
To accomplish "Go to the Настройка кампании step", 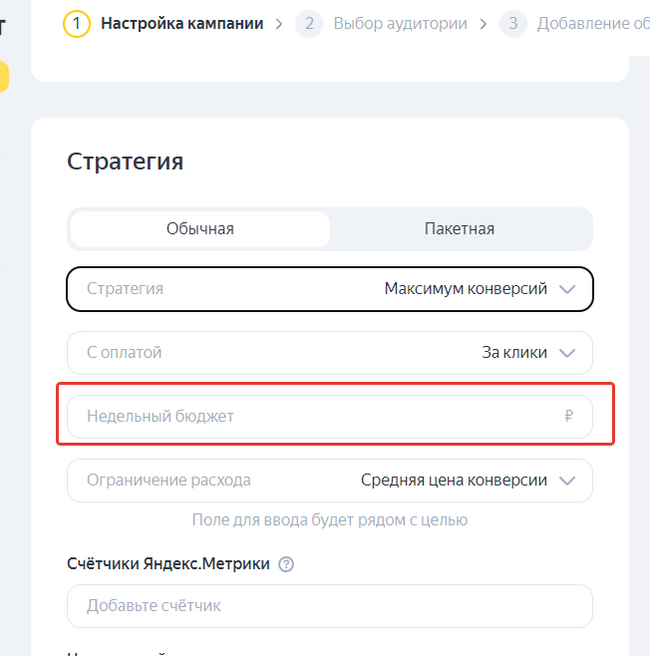I will click(182, 23).
